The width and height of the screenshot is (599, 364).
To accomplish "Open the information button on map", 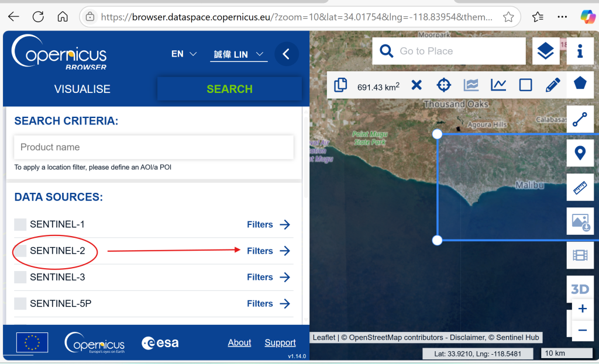I will pyautogui.click(x=580, y=51).
